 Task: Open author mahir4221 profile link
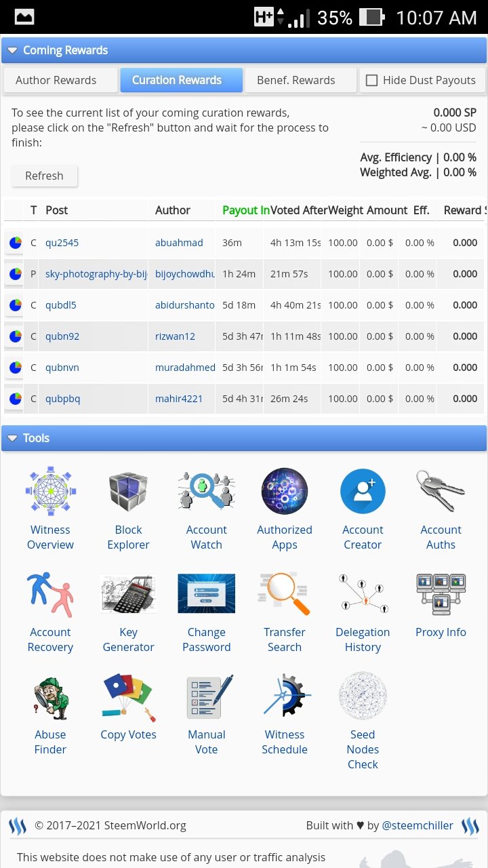[179, 399]
